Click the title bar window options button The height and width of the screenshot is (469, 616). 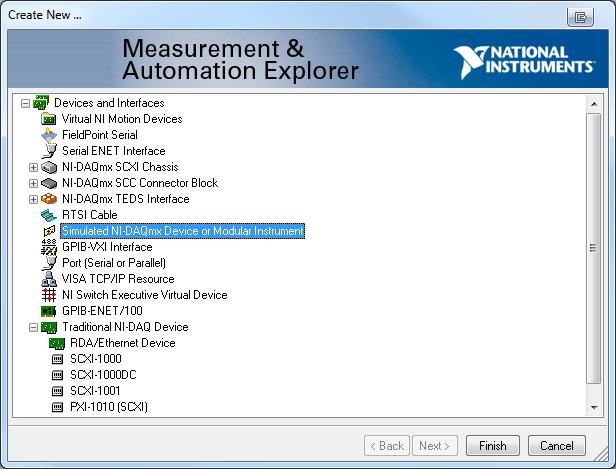(580, 17)
